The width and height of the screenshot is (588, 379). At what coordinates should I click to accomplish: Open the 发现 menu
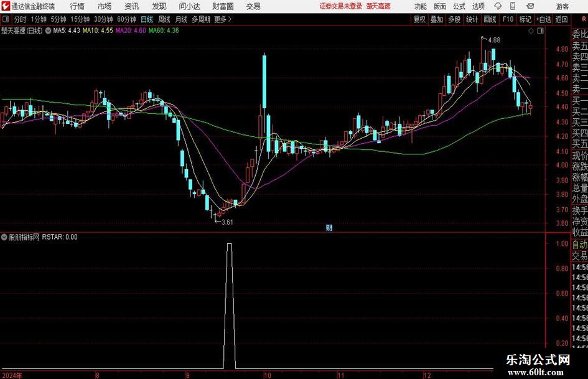tap(159, 6)
